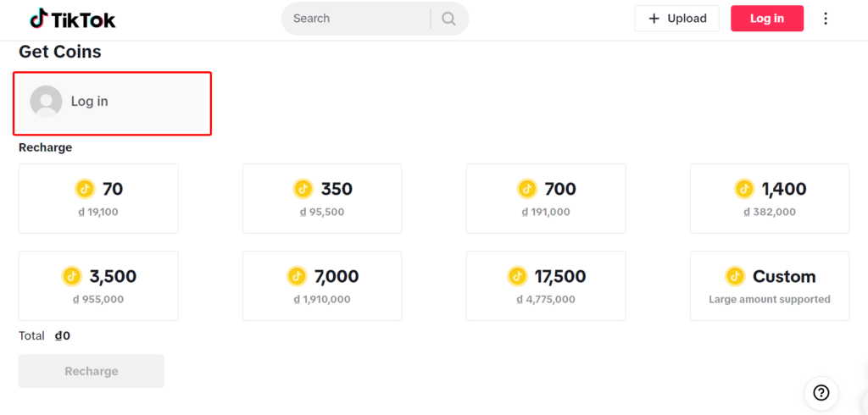
Task: Click the grey profile avatar icon
Action: point(46,102)
